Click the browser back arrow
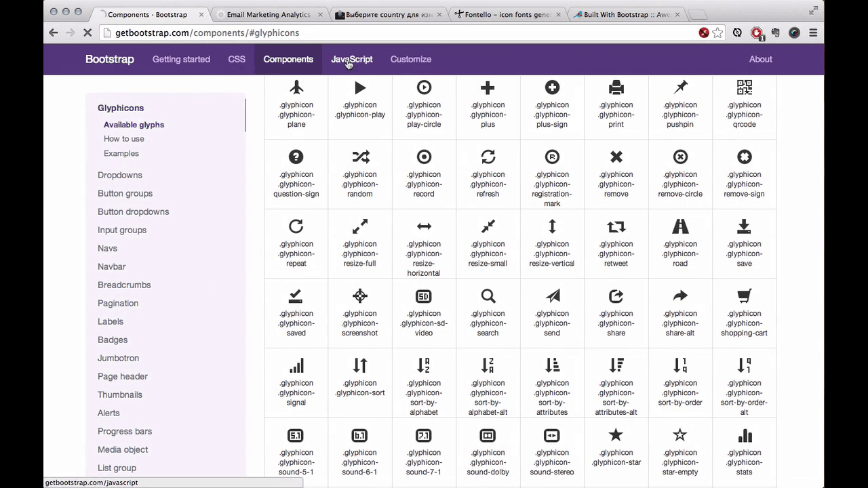Viewport: 868px width, 488px height. (x=54, y=33)
